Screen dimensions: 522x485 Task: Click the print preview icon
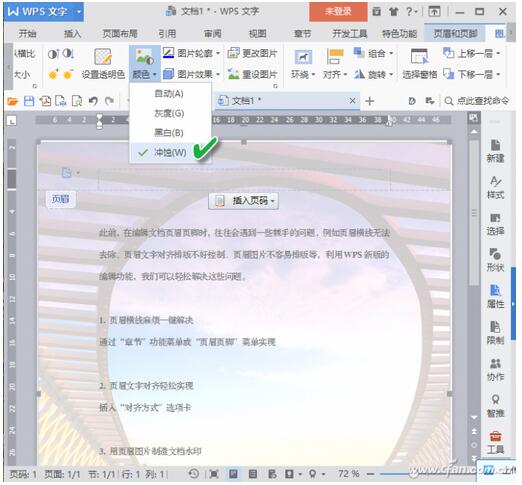click(x=77, y=101)
